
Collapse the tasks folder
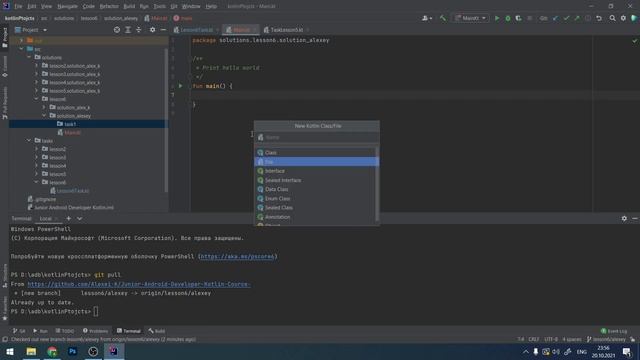pos(29,140)
